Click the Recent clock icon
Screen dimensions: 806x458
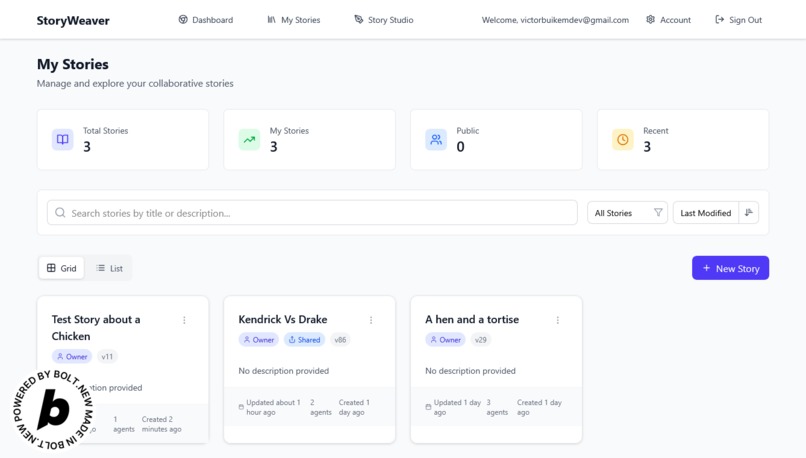pos(622,139)
